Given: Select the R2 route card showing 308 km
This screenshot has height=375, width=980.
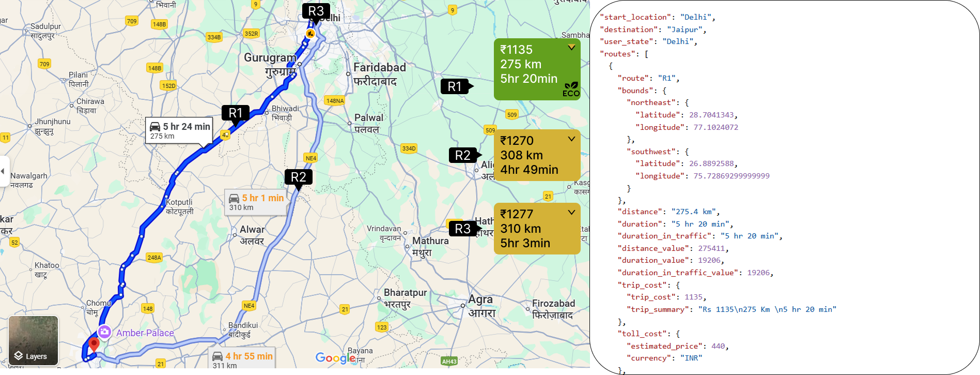Looking at the screenshot, I should 536,155.
